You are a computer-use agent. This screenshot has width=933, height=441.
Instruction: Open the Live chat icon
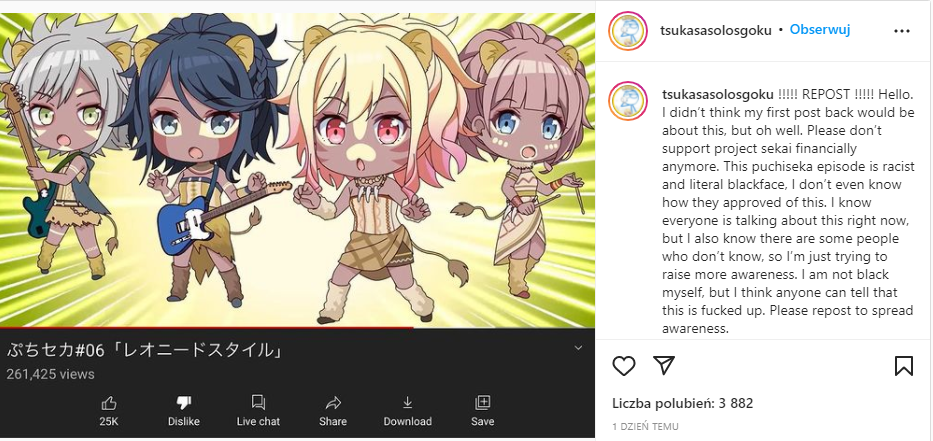tap(258, 403)
